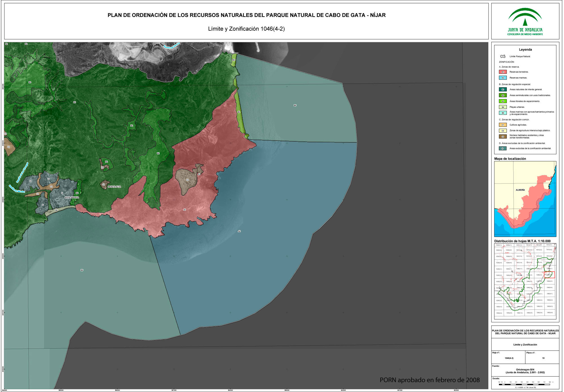Viewport: 564px width, 392px height.
Task: Click 'Límite y Zonificación' in title block
Action: (525, 345)
